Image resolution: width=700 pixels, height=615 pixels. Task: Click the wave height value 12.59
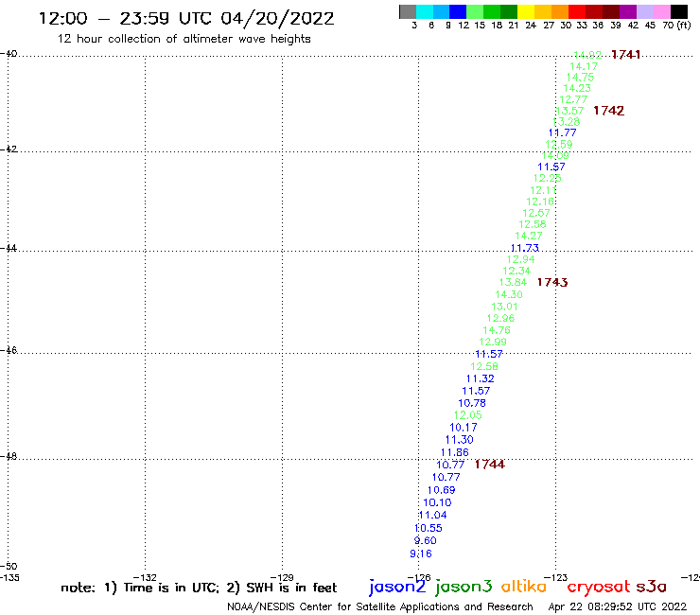[559, 145]
